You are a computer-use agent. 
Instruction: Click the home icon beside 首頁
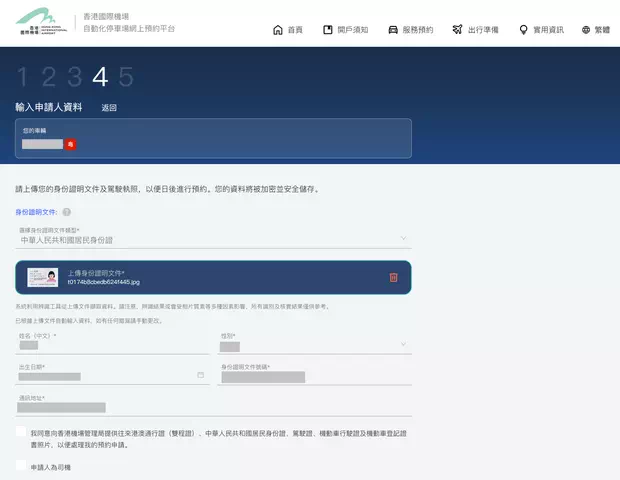(278, 30)
